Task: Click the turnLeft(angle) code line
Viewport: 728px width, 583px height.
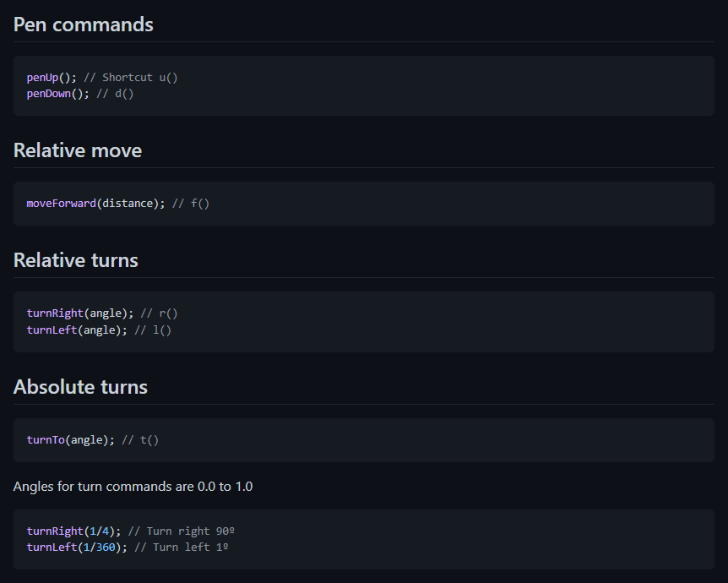Action: pos(99,330)
